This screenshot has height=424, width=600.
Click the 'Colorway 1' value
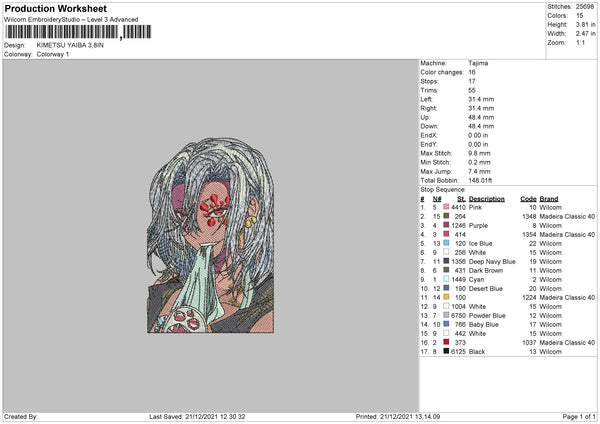pos(53,54)
